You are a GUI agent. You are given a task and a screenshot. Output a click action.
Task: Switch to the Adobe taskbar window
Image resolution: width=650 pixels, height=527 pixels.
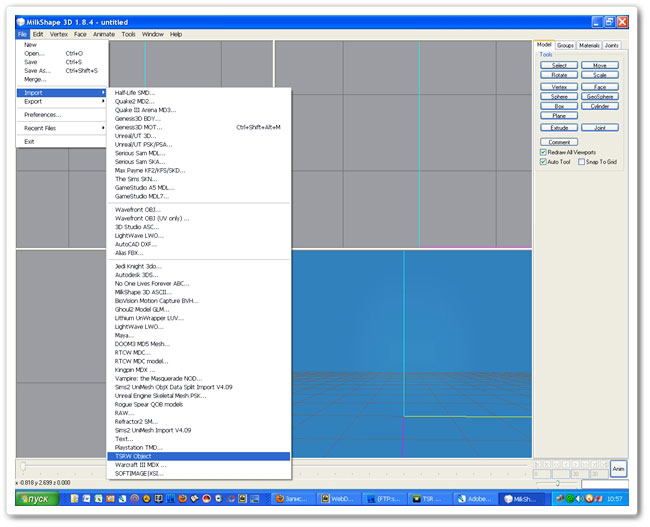[477, 498]
